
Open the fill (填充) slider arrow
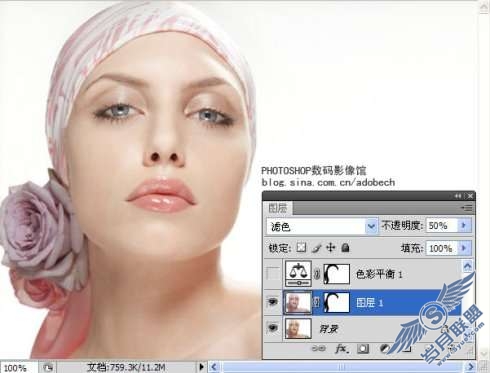464,248
